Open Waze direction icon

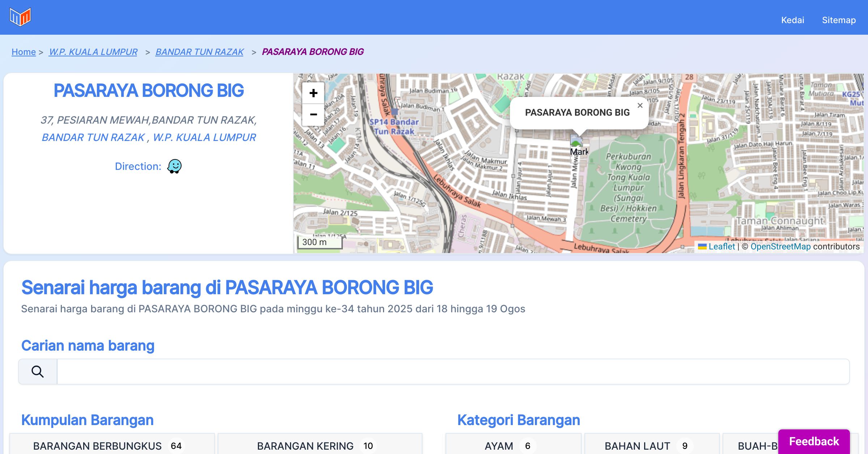click(x=174, y=166)
